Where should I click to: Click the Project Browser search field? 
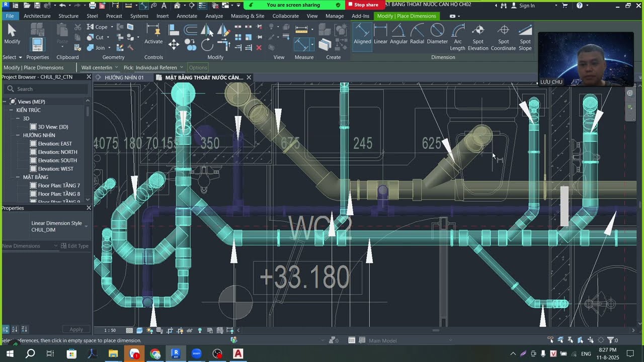47,89
